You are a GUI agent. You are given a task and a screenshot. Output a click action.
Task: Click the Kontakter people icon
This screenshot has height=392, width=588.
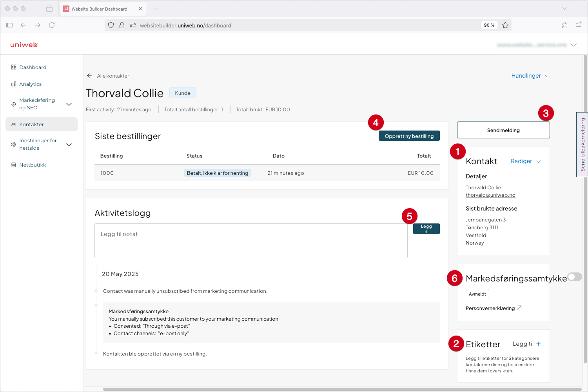[14, 124]
